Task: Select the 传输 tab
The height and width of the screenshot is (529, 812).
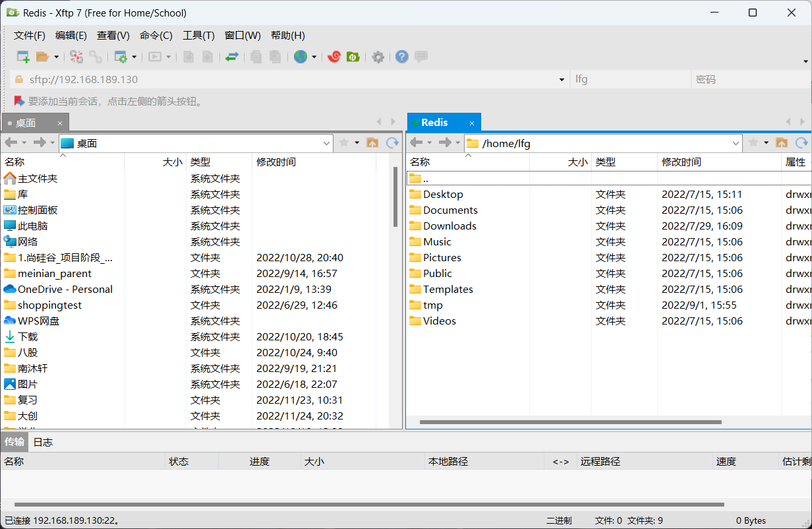Action: (14, 442)
